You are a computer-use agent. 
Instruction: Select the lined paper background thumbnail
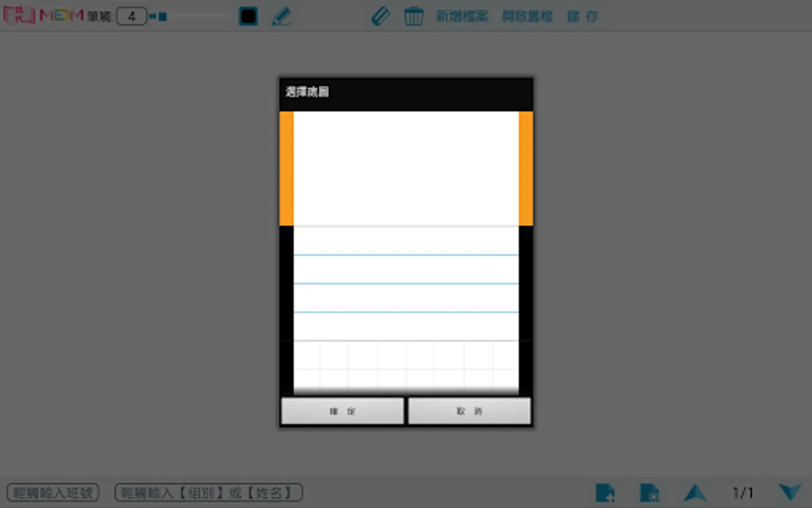405,282
